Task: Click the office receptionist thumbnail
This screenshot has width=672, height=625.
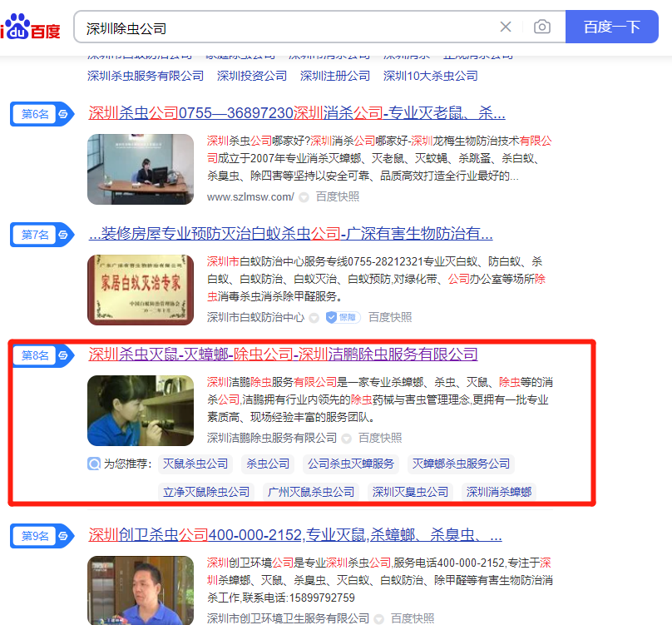Action: click(x=141, y=169)
